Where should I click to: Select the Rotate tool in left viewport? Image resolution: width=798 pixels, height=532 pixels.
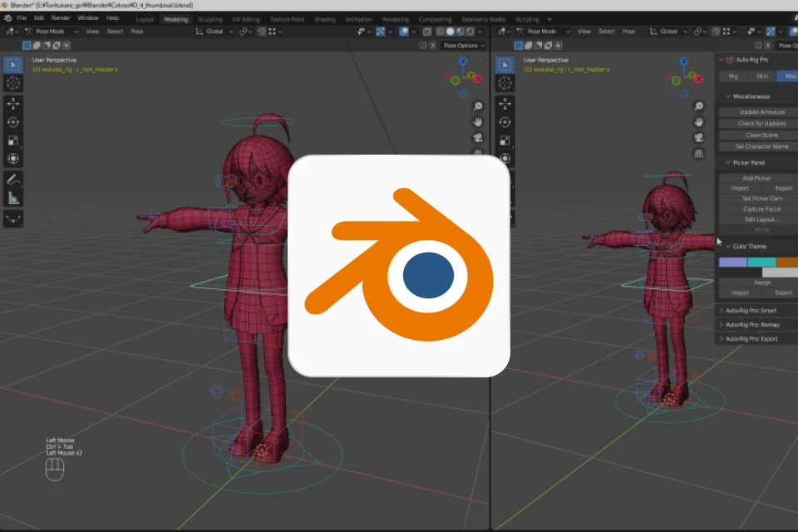click(x=13, y=122)
